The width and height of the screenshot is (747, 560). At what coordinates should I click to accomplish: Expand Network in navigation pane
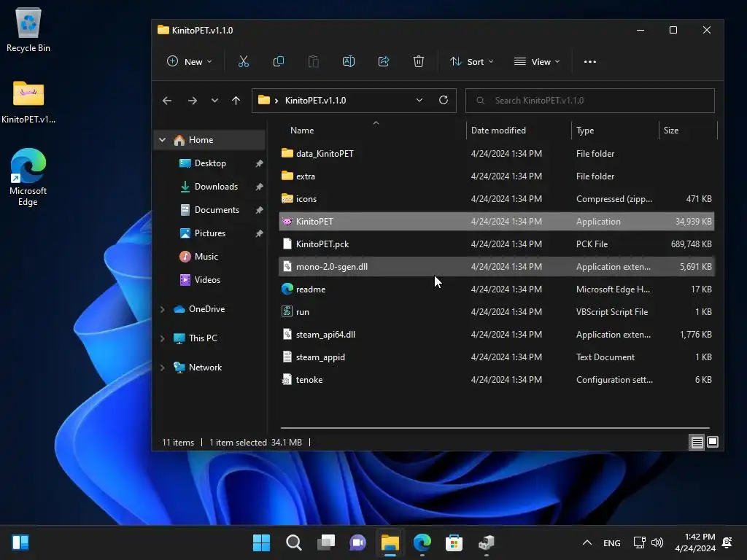[x=163, y=367]
